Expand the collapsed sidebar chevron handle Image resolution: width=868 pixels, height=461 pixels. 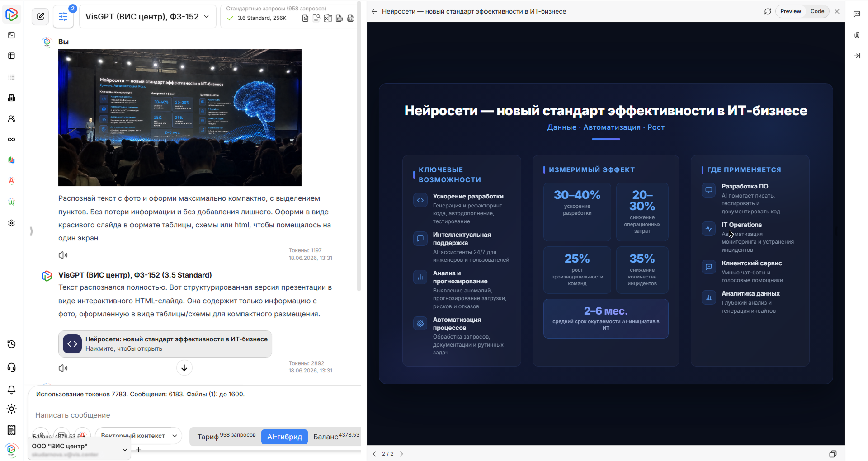coord(31,231)
